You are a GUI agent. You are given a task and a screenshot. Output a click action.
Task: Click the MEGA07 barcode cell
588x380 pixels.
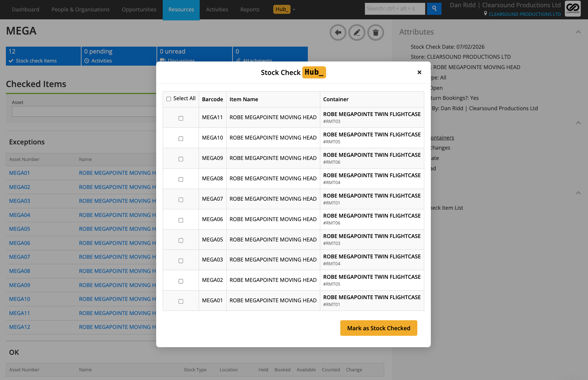click(x=212, y=199)
